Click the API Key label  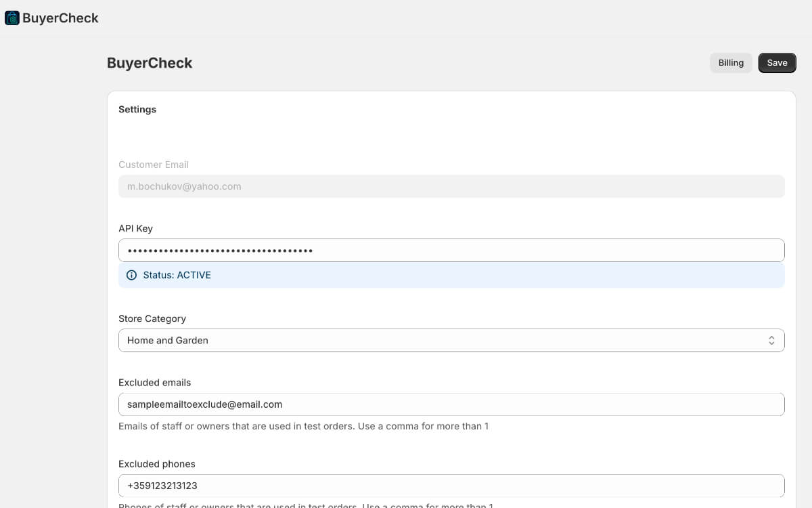(x=135, y=228)
